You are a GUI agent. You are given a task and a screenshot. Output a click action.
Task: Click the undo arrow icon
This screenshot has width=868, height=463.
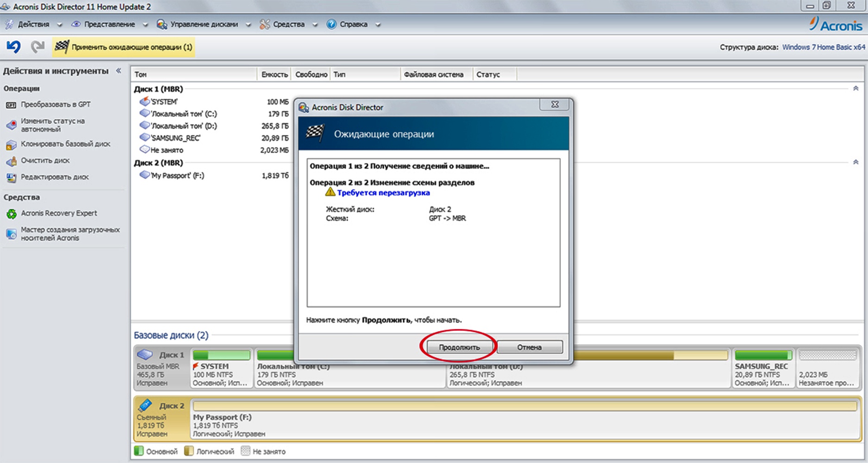14,47
